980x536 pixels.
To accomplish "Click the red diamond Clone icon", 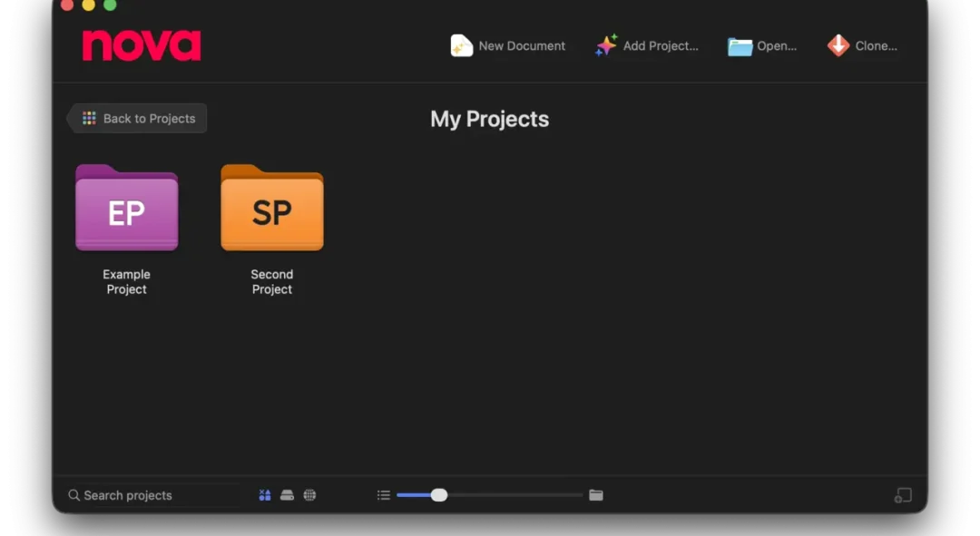I will 838,45.
